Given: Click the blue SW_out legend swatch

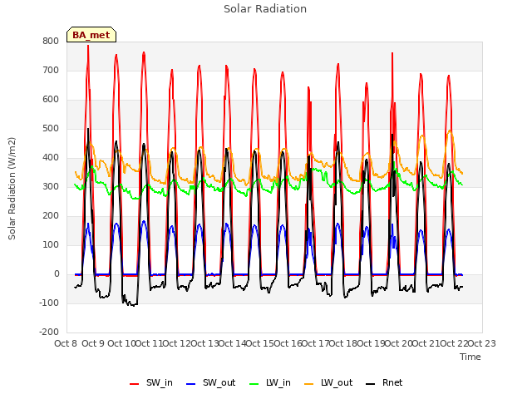Looking at the screenshot, I should coord(191,384).
